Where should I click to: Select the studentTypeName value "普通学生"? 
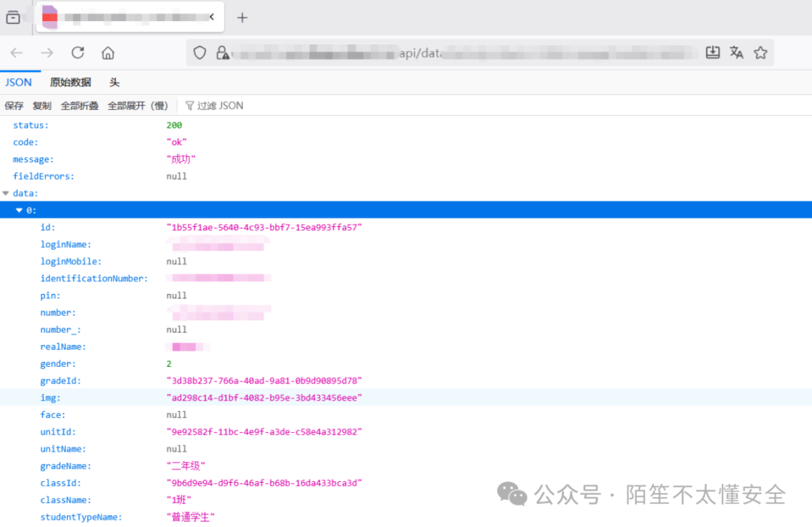pos(190,517)
